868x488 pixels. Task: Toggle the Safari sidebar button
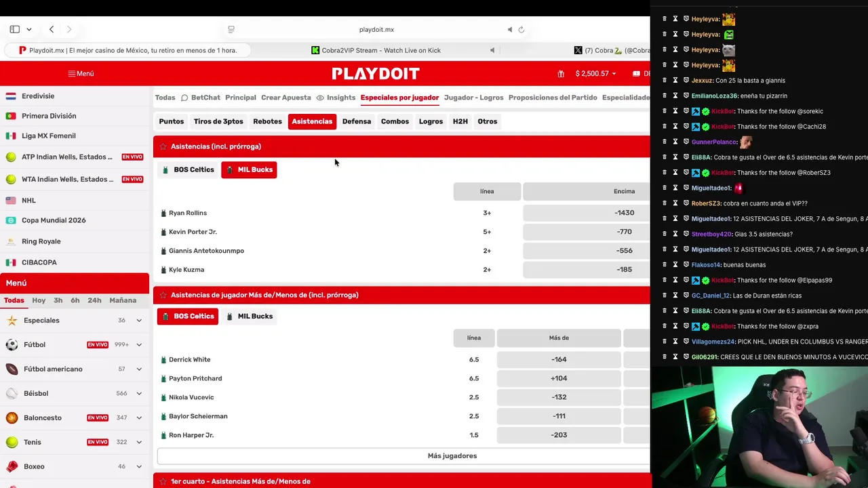click(x=14, y=29)
